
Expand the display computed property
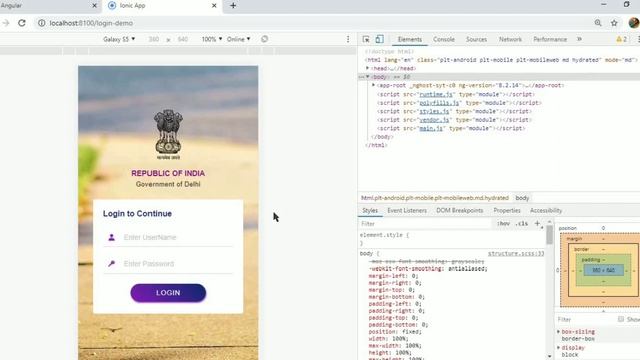coord(558,348)
